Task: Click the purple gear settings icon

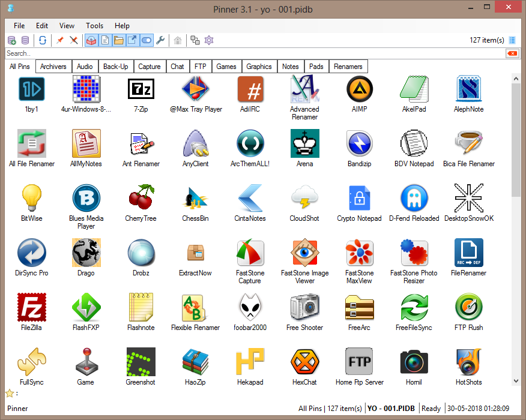Action: point(209,41)
